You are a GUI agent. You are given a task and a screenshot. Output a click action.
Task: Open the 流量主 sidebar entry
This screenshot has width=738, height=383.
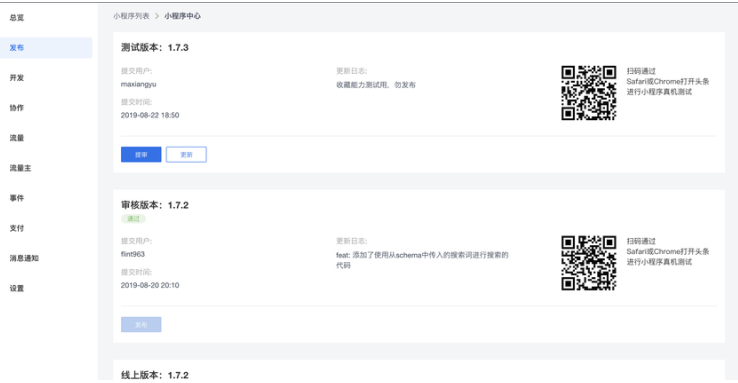point(21,168)
